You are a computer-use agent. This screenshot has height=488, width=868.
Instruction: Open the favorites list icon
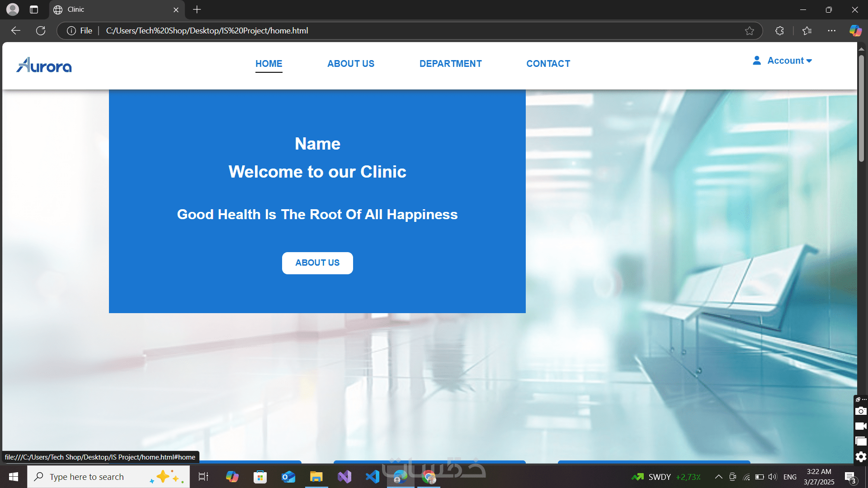[x=807, y=31]
